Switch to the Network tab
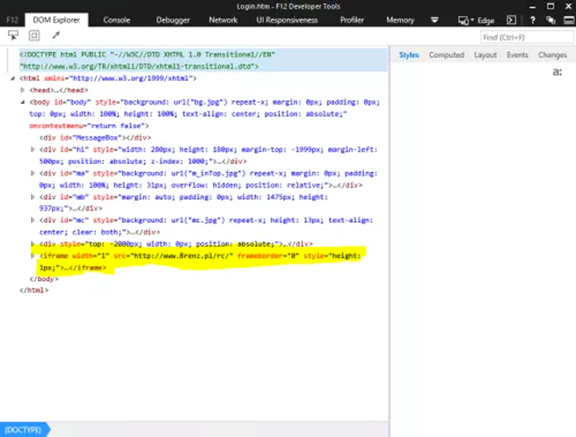Screen dimensions: 576x437 point(223,20)
